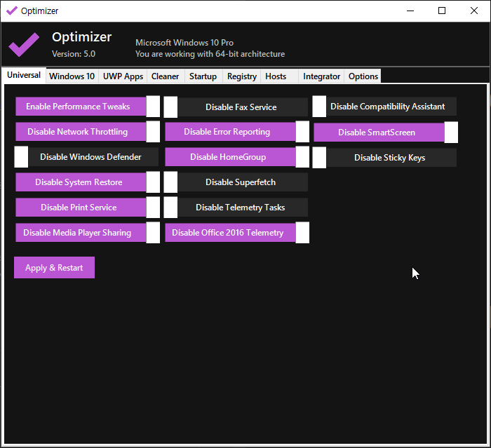The image size is (491, 448).
Task: Switch to the Options tab
Action: point(363,76)
